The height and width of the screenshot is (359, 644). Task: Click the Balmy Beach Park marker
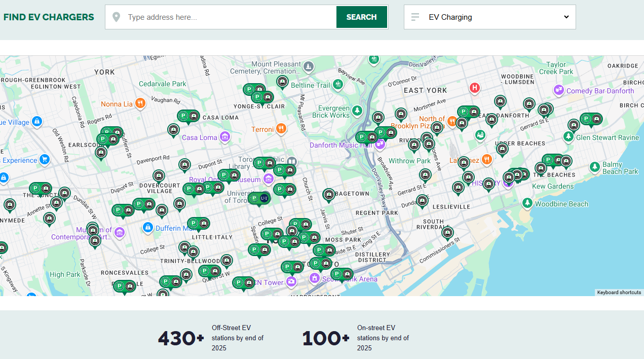594,166
